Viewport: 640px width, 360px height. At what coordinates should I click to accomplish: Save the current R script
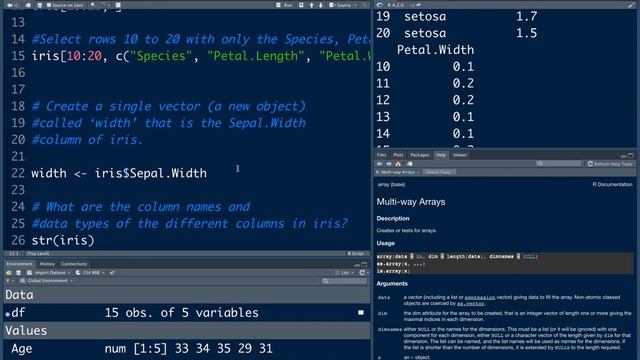(x=40, y=5)
